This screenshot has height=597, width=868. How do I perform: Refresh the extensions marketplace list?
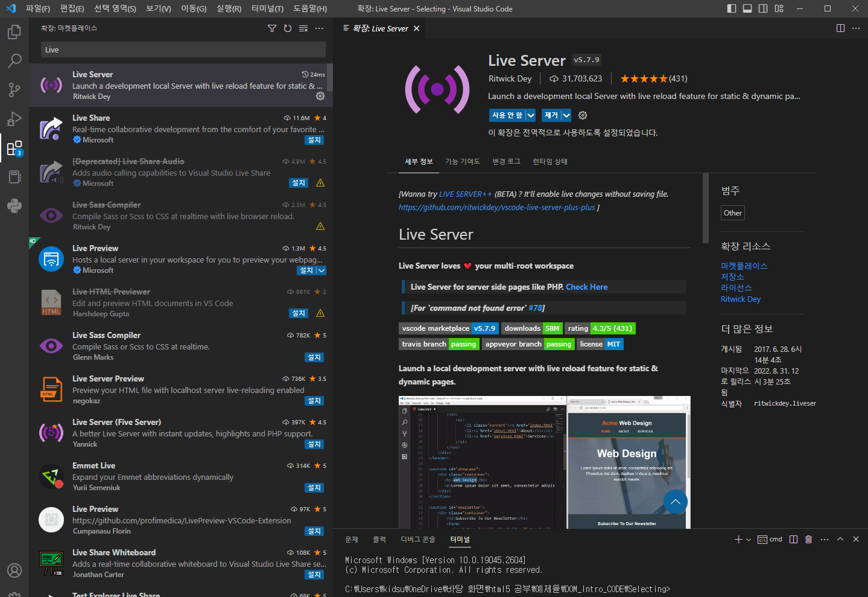click(x=288, y=28)
